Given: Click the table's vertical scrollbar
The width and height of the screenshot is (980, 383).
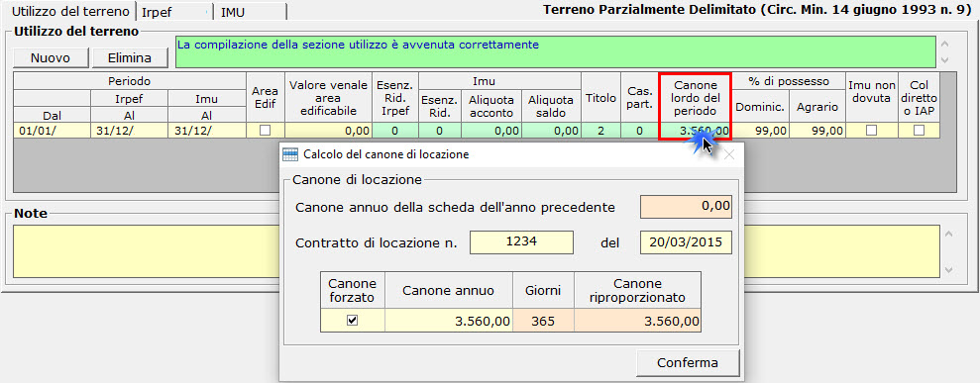Looking at the screenshot, I should (947, 131).
